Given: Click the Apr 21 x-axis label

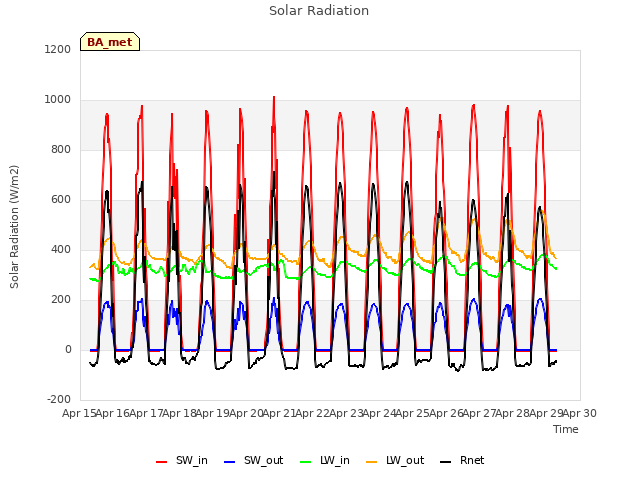Looking at the screenshot, I should click(279, 413).
